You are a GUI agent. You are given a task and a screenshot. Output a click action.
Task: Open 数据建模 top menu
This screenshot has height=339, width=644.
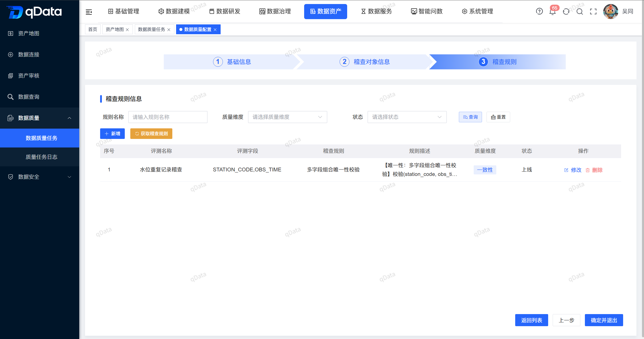(174, 11)
